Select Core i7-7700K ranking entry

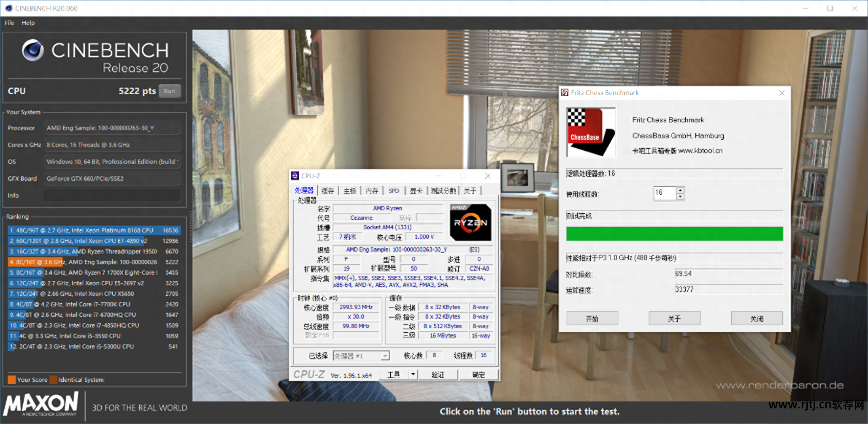pyautogui.click(x=94, y=304)
